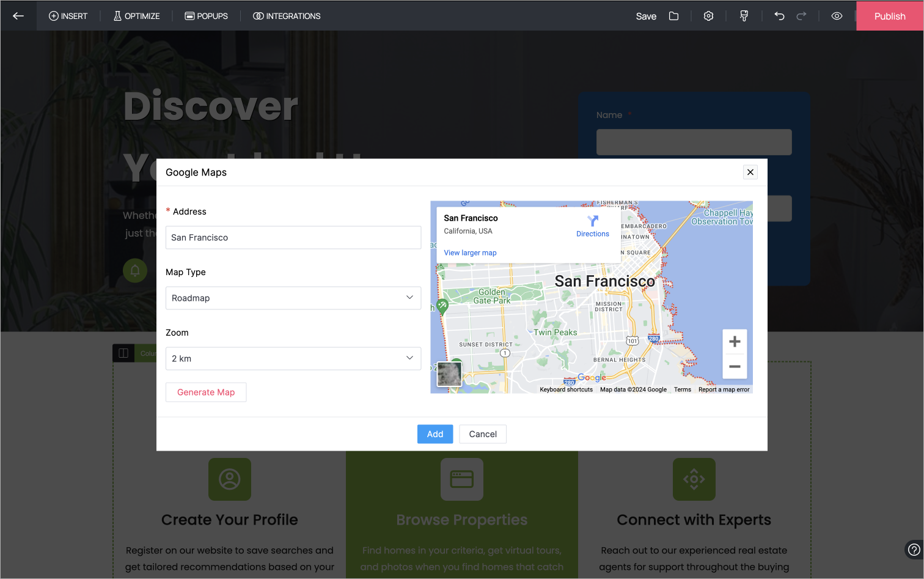The height and width of the screenshot is (579, 924).
Task: Click the Address input field
Action: click(293, 237)
